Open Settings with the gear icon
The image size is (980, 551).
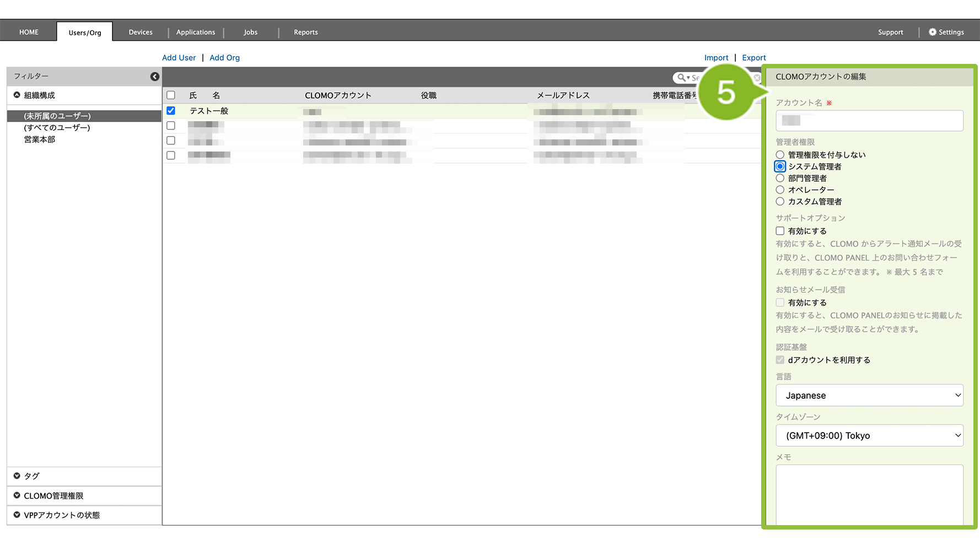coord(933,32)
